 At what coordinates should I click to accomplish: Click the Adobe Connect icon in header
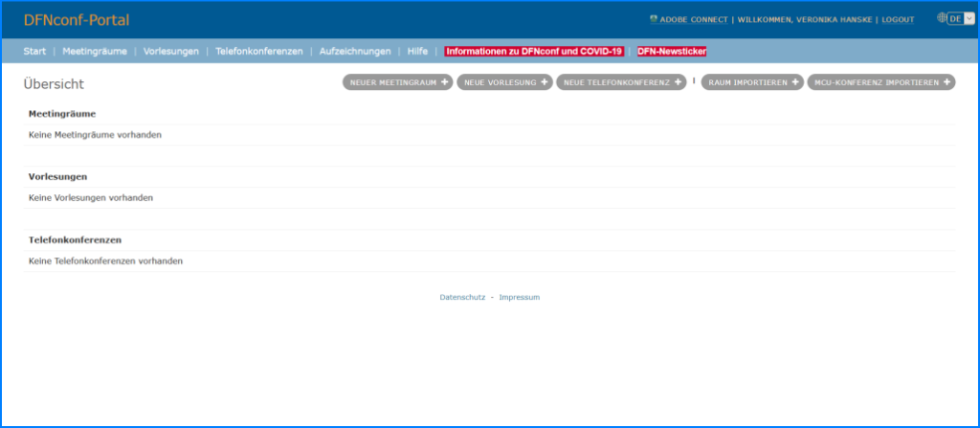click(654, 19)
